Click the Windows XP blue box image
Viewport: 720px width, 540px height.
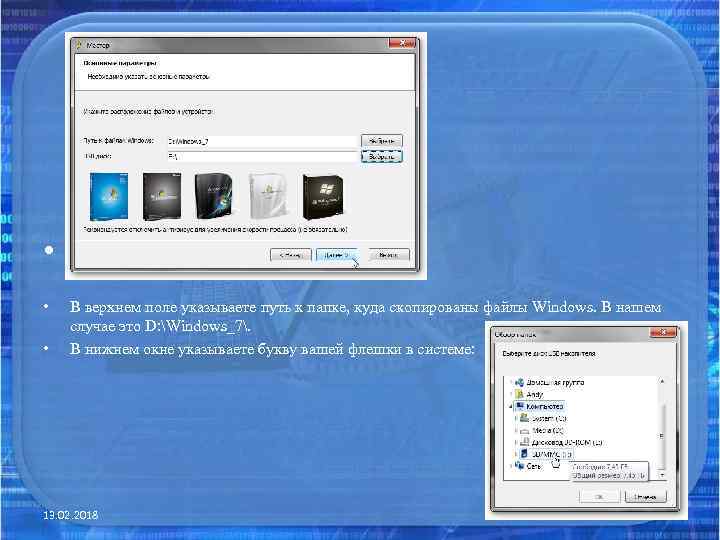tap(109, 197)
